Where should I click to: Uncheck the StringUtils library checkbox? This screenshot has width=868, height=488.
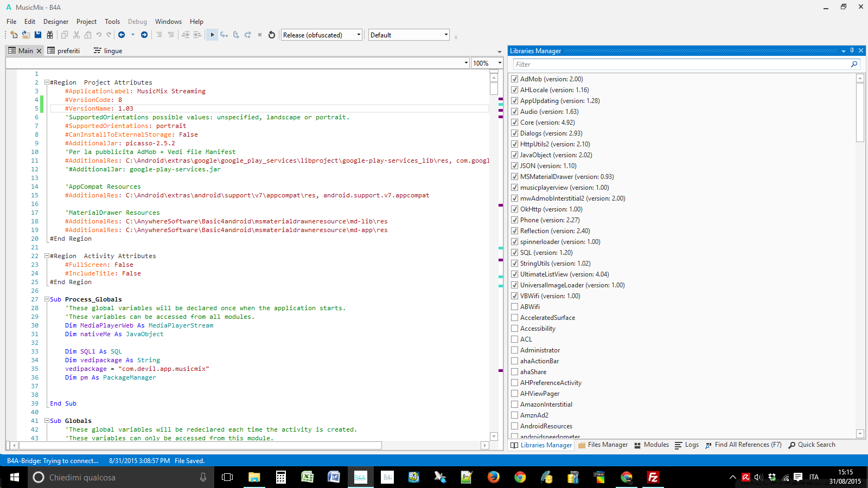coord(515,264)
